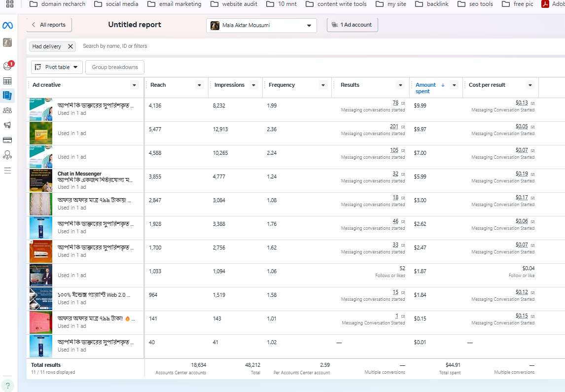
Task: Select the Ads reporting icon in sidebar
Action: point(7,96)
